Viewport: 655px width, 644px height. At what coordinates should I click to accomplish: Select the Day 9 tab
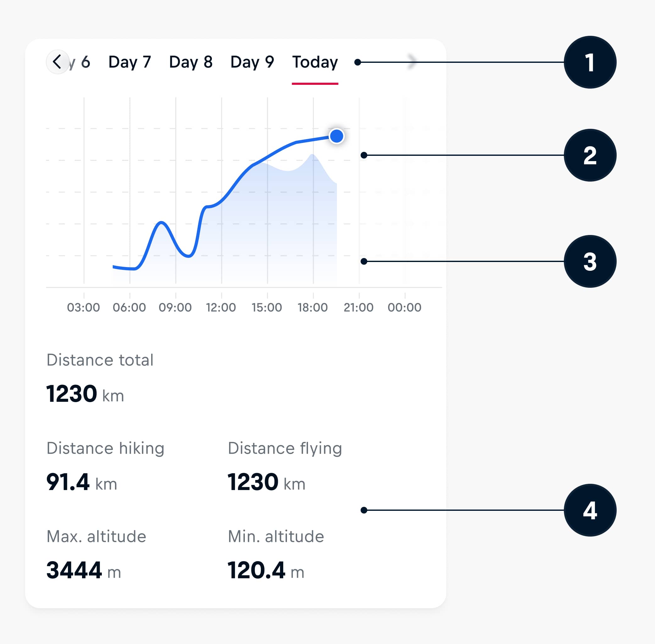[252, 62]
